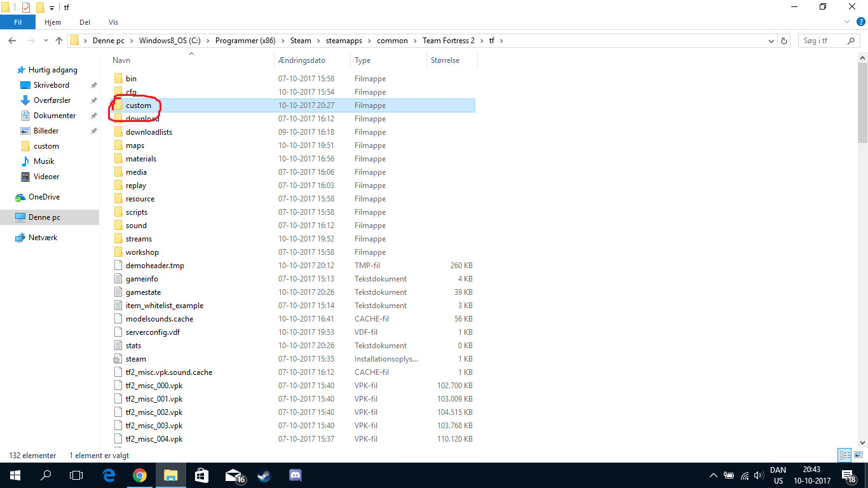Image resolution: width=868 pixels, height=488 pixels.
Task: Open address bar history dropdown
Action: (x=771, y=41)
